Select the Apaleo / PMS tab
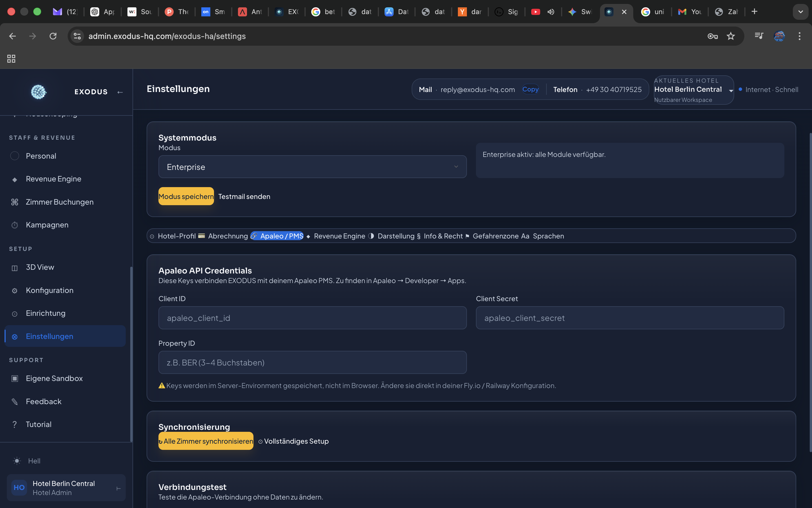Image resolution: width=812 pixels, height=508 pixels. tap(277, 236)
